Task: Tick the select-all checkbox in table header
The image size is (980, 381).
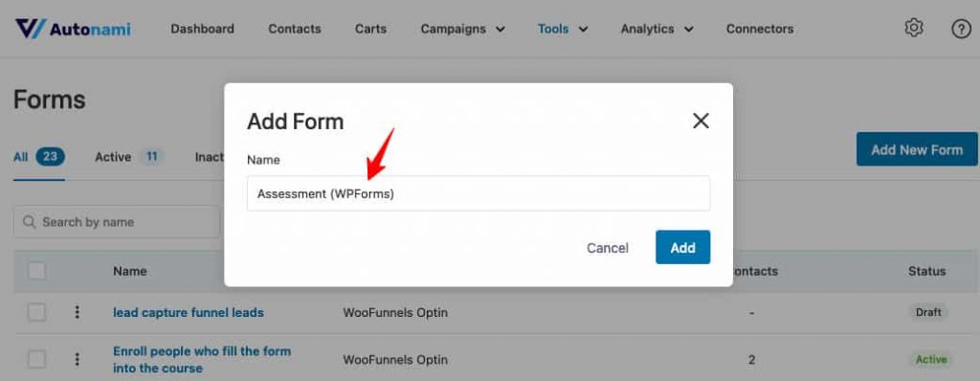Action: coord(37,271)
